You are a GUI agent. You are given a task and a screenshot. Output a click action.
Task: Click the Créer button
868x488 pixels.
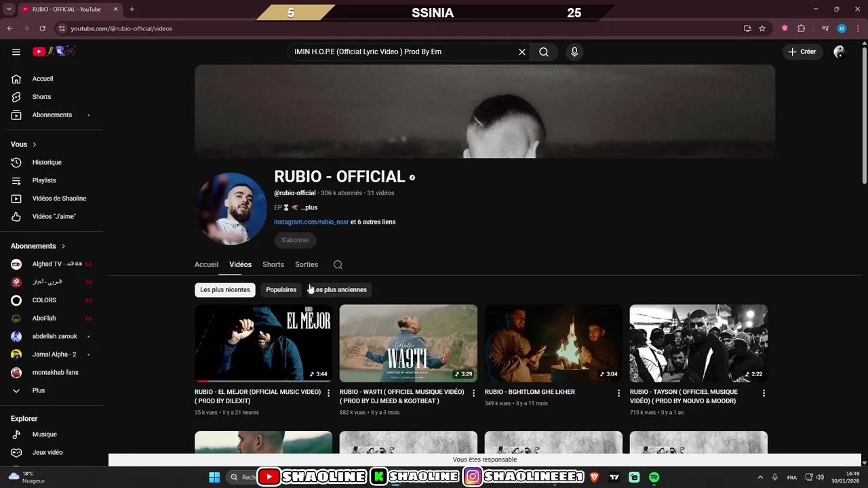tap(802, 52)
